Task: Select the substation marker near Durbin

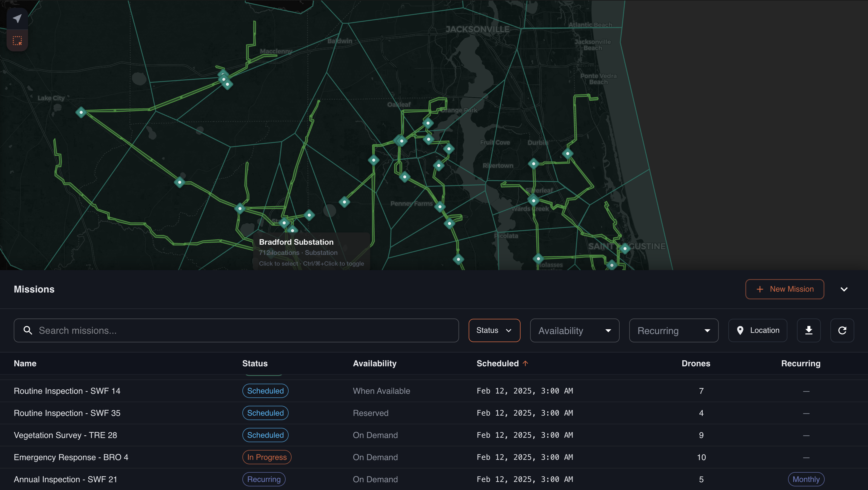Action: pyautogui.click(x=567, y=154)
